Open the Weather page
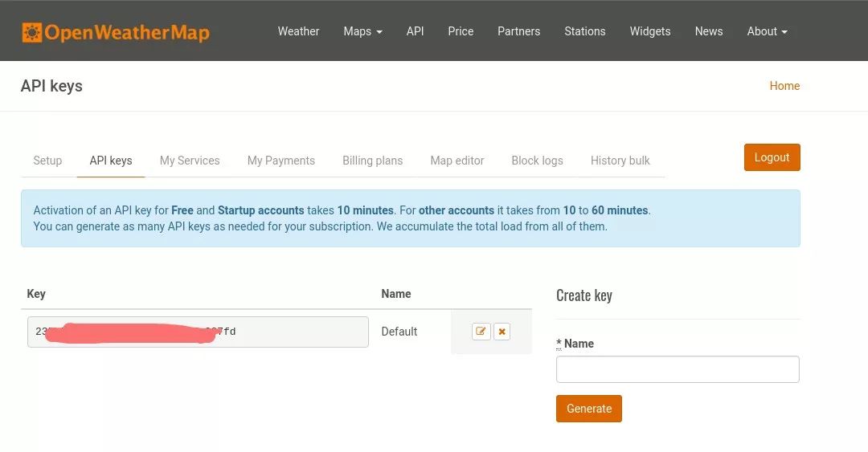Screen dimensions: 868x452 coord(298,31)
